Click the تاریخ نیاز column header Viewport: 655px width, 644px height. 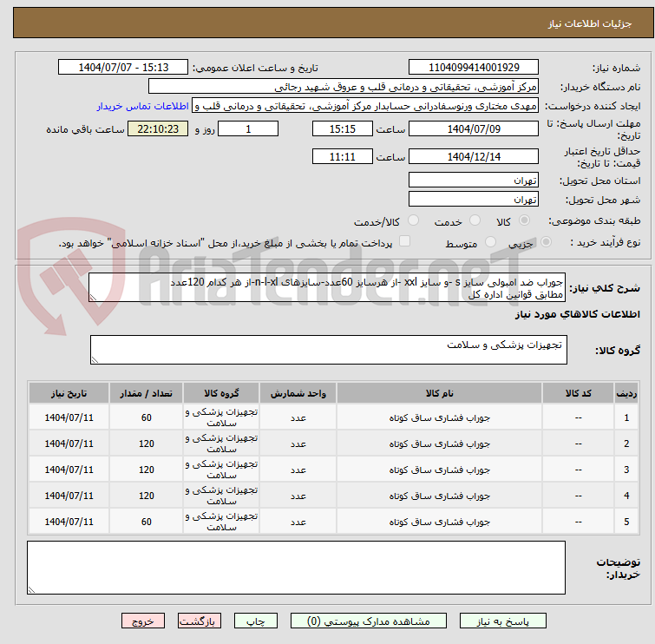coord(69,393)
